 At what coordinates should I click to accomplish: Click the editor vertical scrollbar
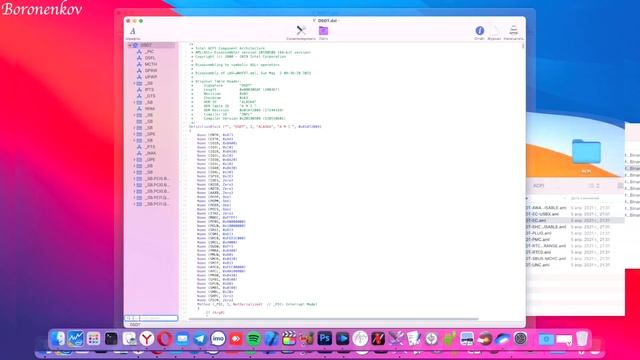(523, 47)
